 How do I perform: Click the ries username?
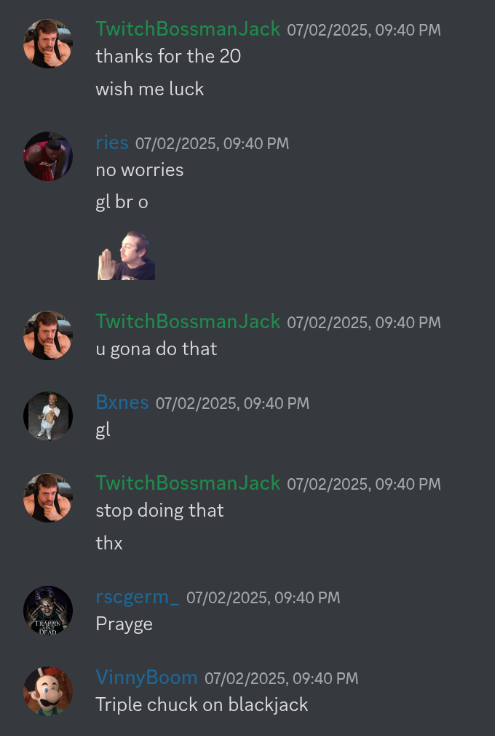coord(112,143)
